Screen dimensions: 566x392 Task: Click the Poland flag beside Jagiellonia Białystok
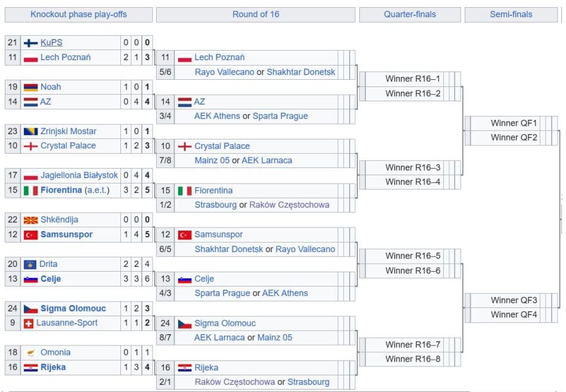coord(30,176)
